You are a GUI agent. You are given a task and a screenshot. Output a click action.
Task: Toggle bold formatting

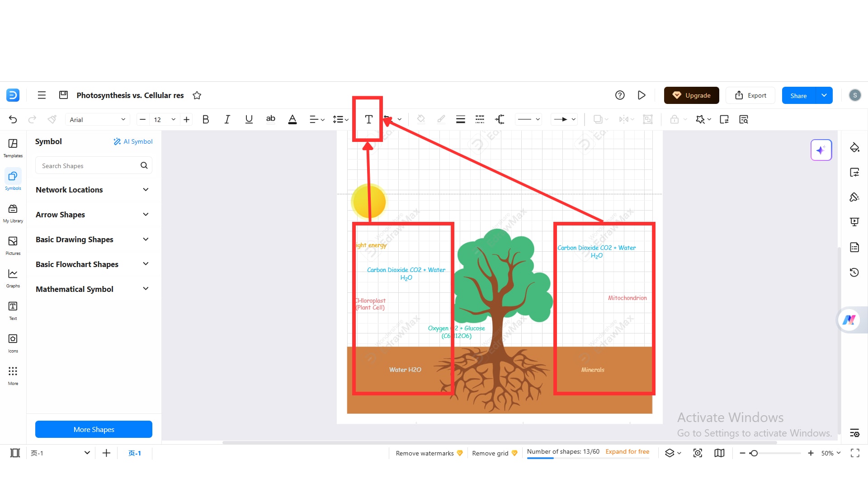pos(206,119)
